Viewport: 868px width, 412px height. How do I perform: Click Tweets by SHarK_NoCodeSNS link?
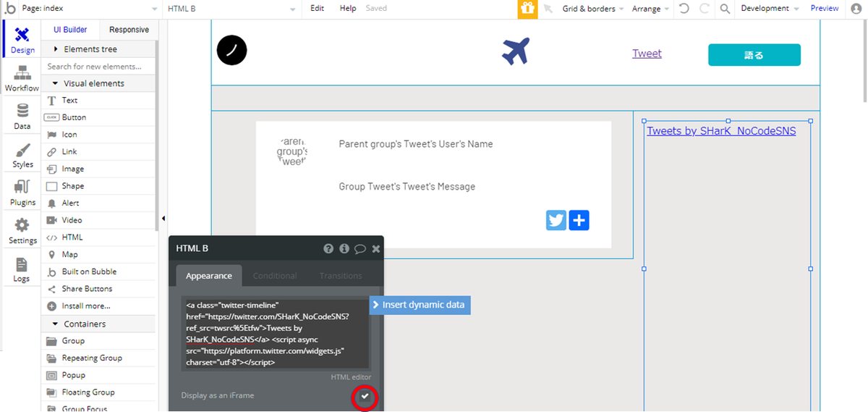tap(721, 131)
